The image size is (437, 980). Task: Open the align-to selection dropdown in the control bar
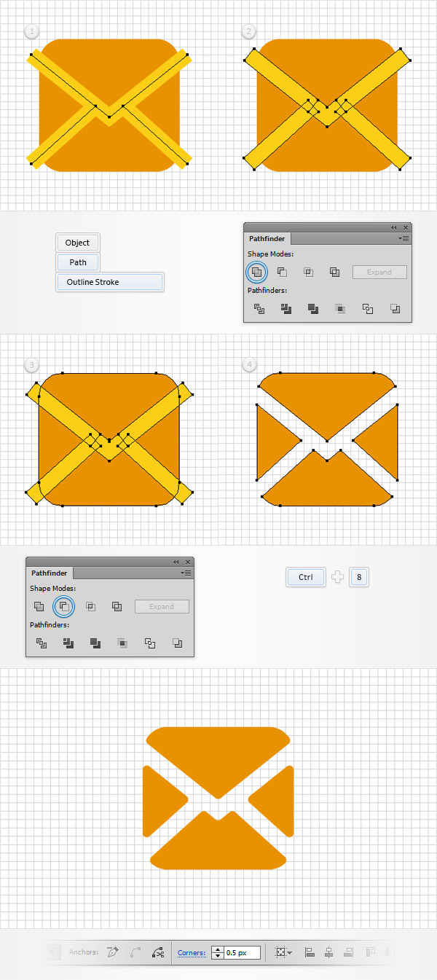283,952
